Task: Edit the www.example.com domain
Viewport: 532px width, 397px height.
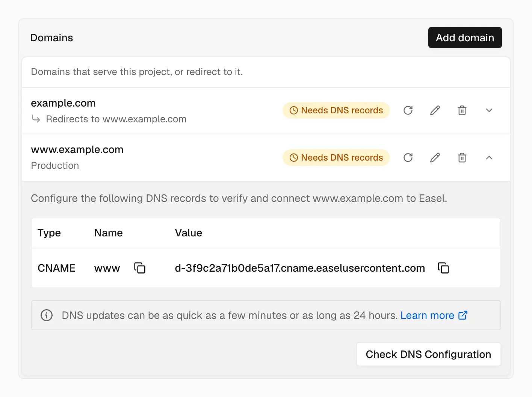Action: 435,158
